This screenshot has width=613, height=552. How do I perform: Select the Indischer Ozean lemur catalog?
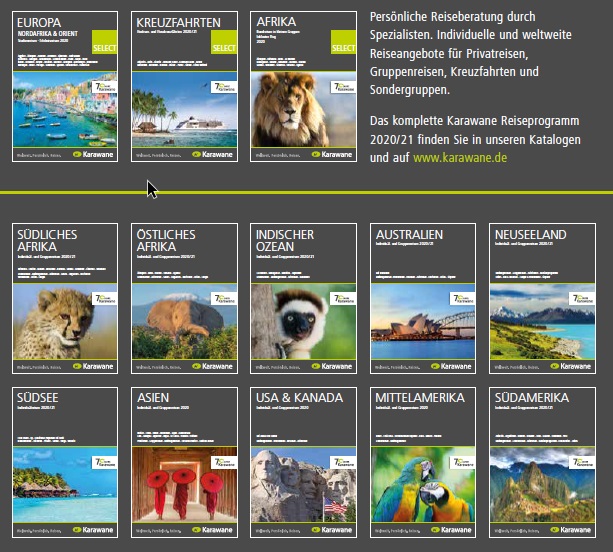303,298
